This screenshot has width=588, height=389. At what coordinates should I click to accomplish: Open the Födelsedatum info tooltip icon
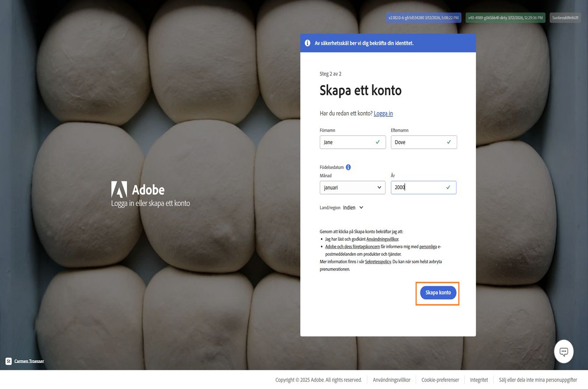coord(348,167)
